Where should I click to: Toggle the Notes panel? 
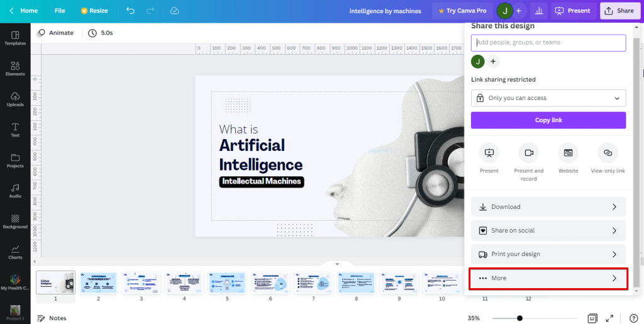tap(52, 318)
